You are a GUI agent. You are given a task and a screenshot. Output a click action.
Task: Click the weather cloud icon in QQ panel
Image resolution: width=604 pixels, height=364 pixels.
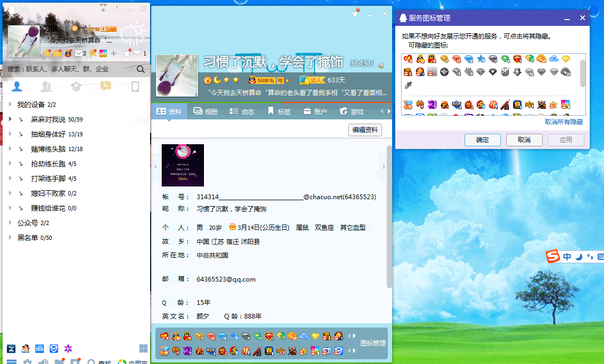[x=133, y=35]
